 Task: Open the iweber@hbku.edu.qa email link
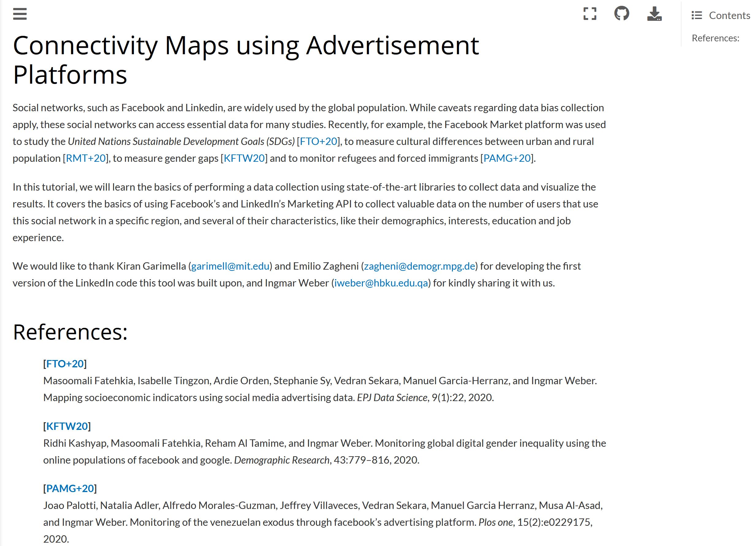coord(381,283)
